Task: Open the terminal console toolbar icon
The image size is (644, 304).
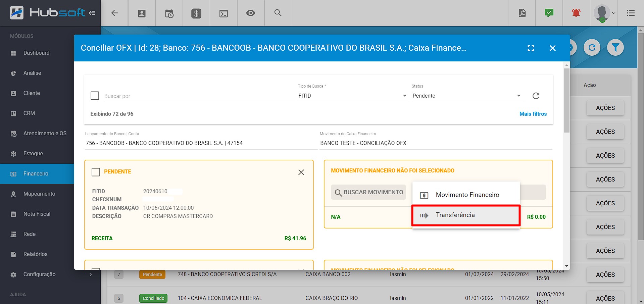Action: pos(224,13)
